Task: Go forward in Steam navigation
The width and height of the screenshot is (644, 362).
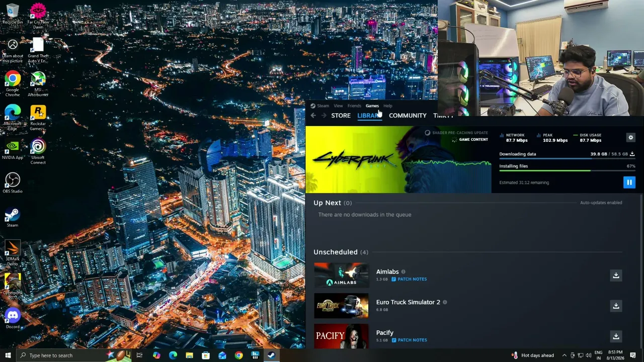Action: coord(324,116)
